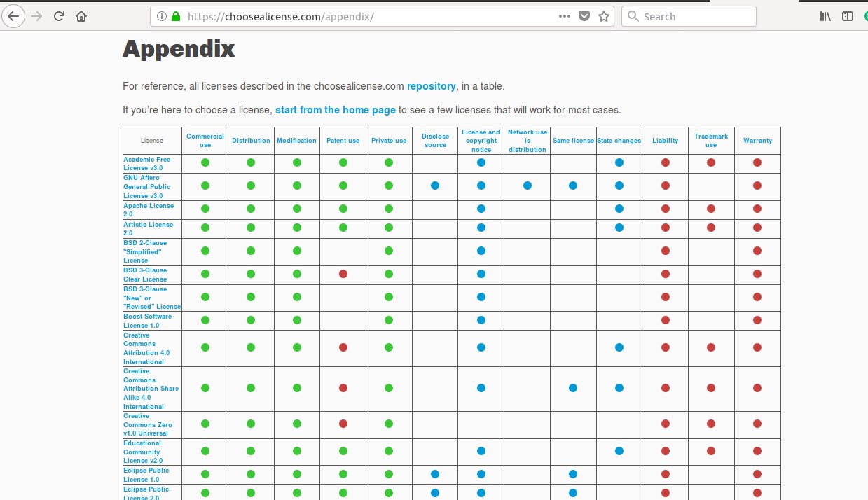This screenshot has width=868, height=500.
Task: Follow 'start from the home page' link
Action: point(336,110)
